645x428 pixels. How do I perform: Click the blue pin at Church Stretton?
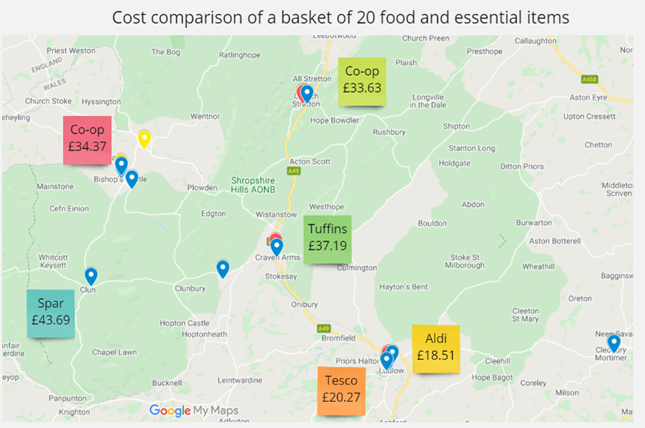point(306,94)
